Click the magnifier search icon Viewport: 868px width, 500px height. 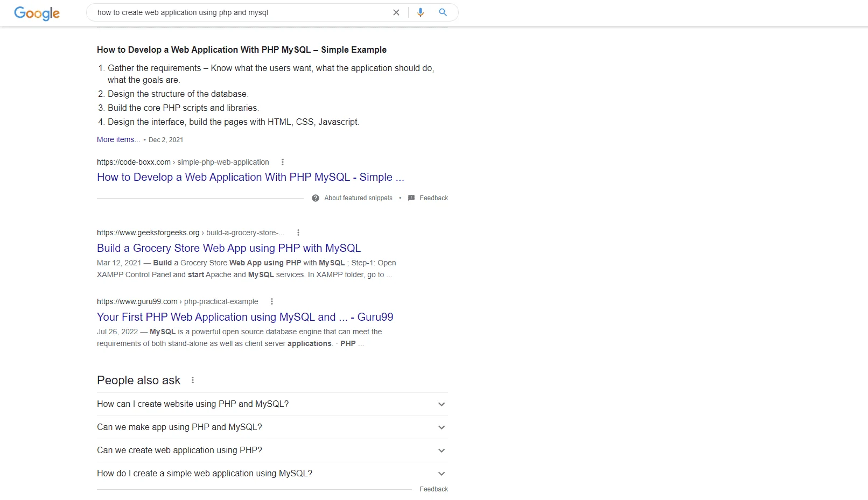[x=443, y=12]
